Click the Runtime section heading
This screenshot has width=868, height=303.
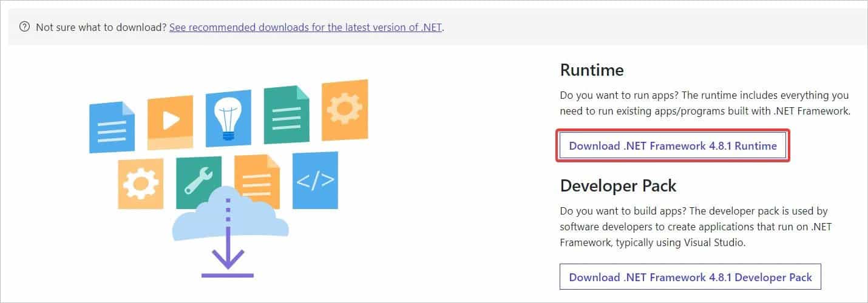click(592, 70)
